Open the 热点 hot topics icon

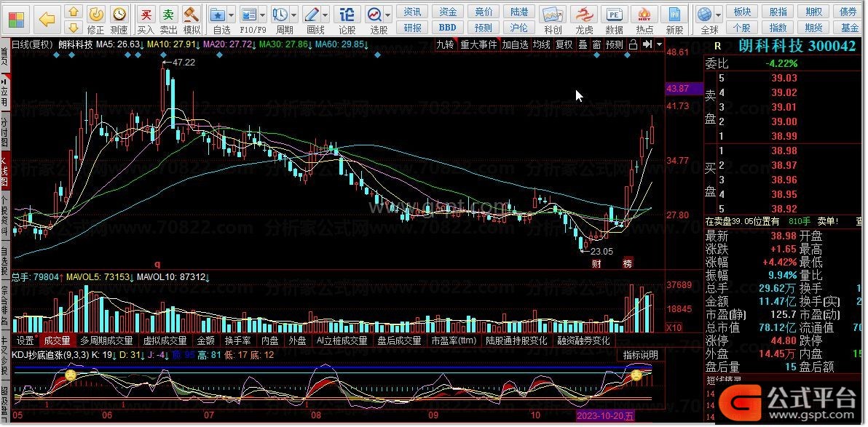tap(644, 20)
